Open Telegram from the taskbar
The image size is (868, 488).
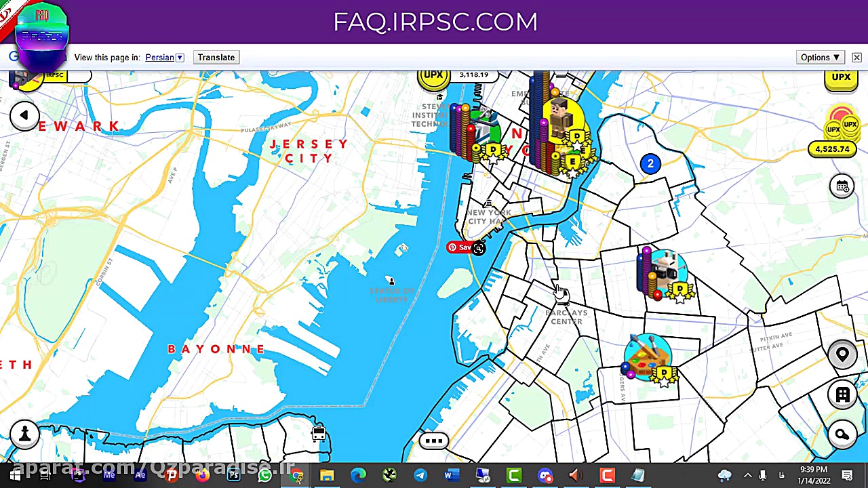click(x=420, y=475)
